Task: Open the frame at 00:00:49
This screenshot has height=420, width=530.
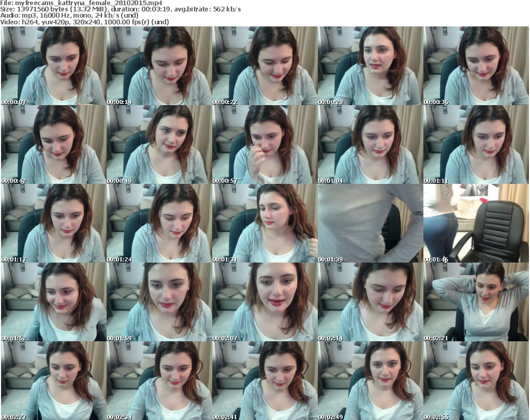Action: pos(159,144)
